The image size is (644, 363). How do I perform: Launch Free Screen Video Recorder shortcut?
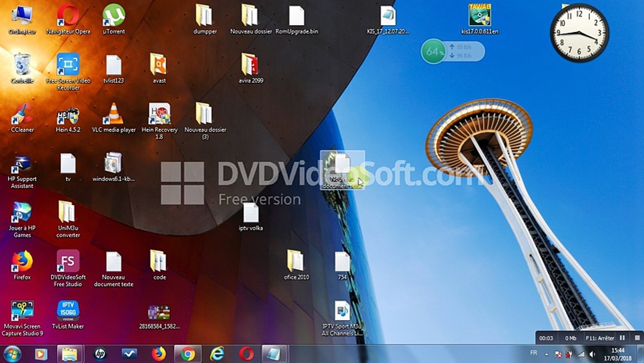click(68, 71)
